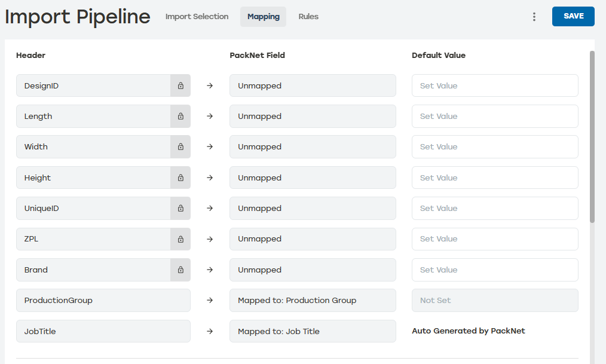Click the lock icon on DesignID header
Image resolution: width=606 pixels, height=364 pixels.
click(180, 85)
